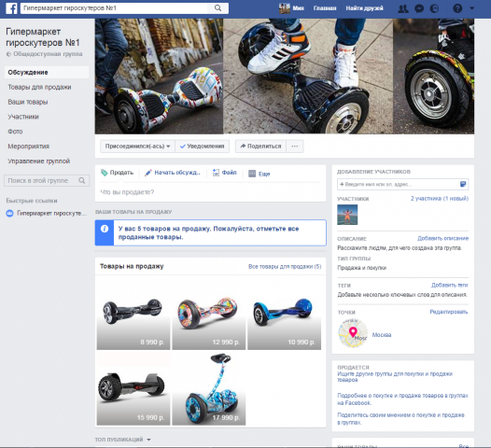Open Messenger icon in top bar
491x448 pixels.
pyautogui.click(x=419, y=8)
